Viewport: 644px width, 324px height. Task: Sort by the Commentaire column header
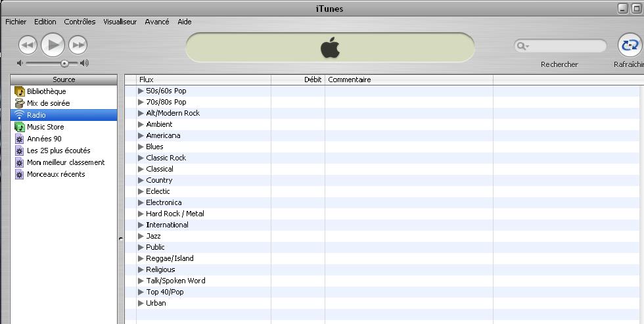[409, 80]
